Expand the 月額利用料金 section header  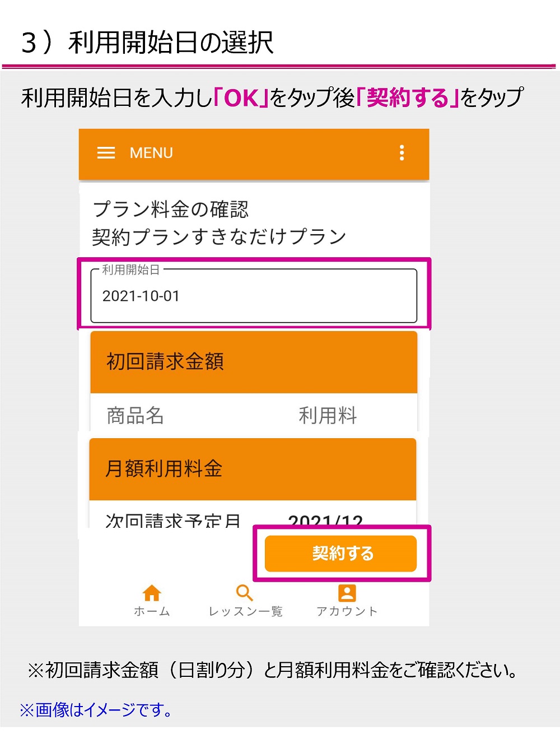click(x=252, y=470)
